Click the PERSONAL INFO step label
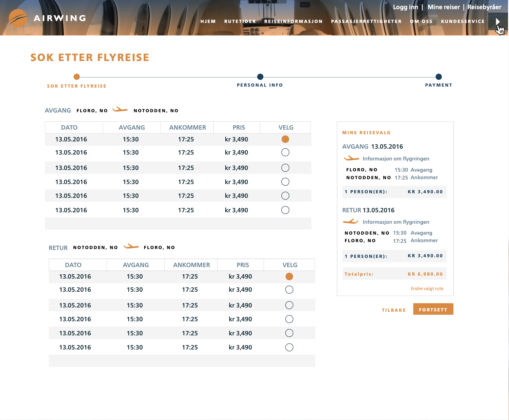This screenshot has width=509, height=420. point(260,85)
